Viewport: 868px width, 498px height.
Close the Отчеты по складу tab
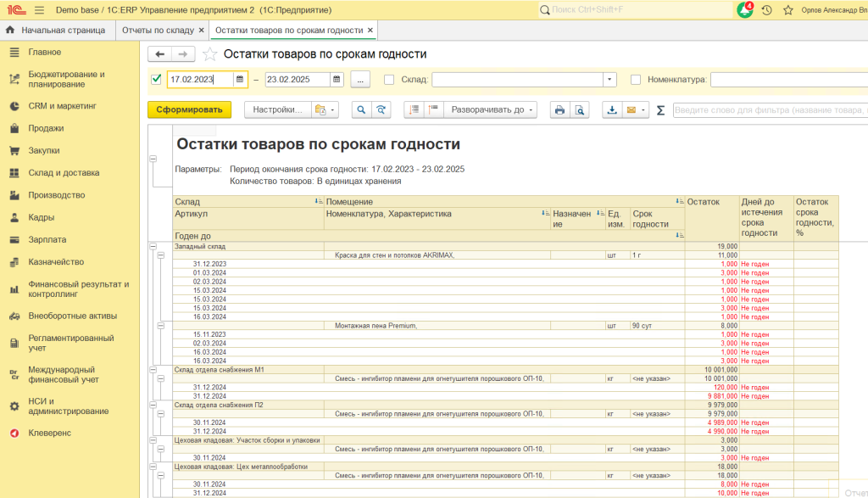(x=202, y=30)
